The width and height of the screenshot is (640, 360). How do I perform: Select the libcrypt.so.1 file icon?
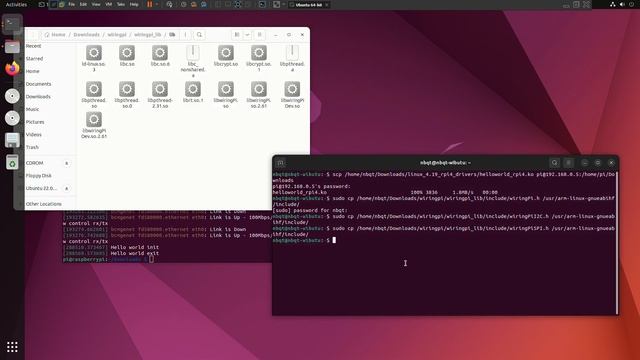coord(259,53)
